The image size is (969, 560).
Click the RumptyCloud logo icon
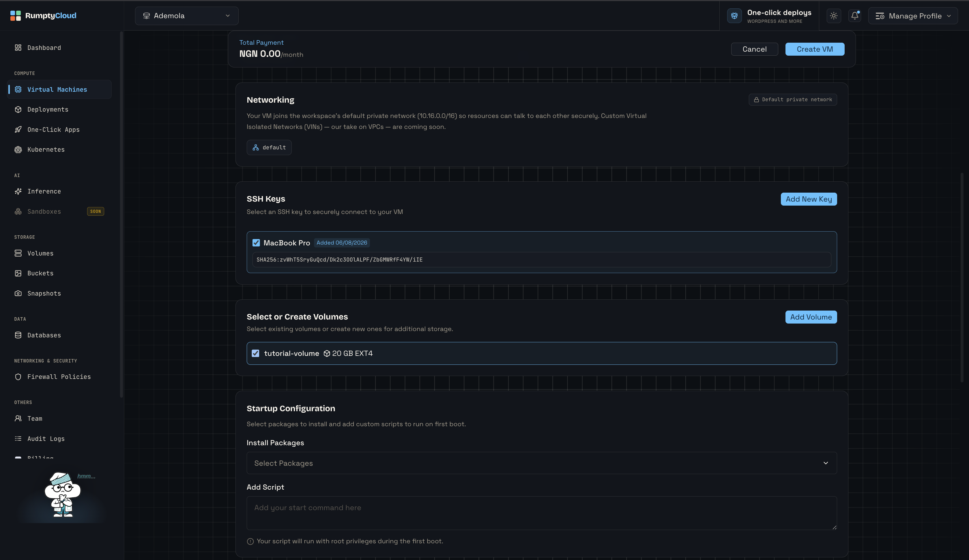(x=15, y=16)
